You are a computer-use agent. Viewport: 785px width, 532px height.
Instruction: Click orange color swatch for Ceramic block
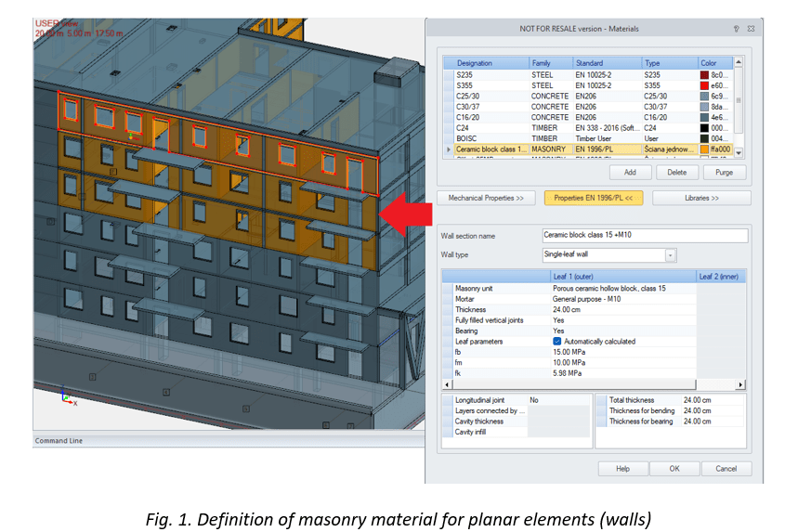(x=704, y=149)
